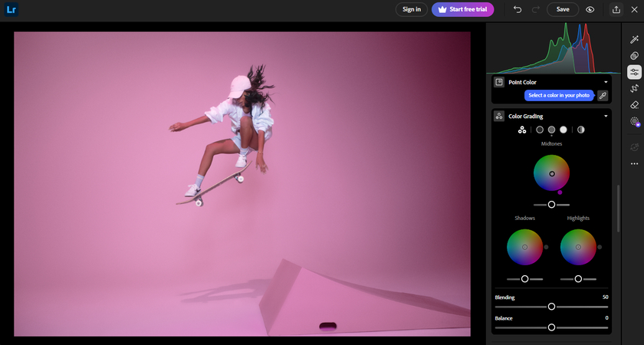Switch to the Highlights grading tab

click(563, 130)
